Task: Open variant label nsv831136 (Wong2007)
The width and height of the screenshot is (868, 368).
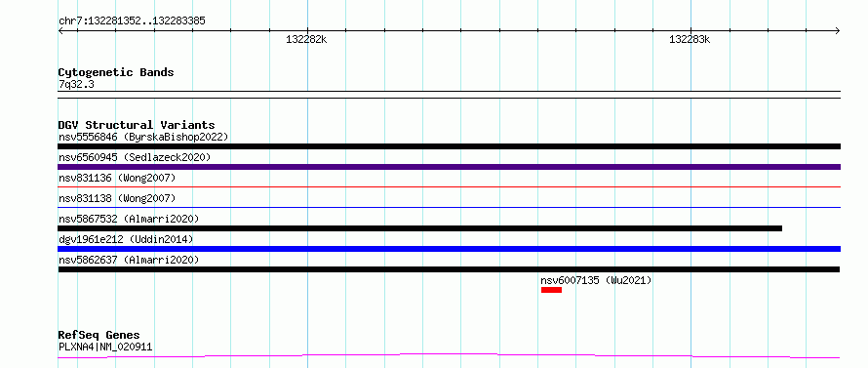Action: [117, 178]
